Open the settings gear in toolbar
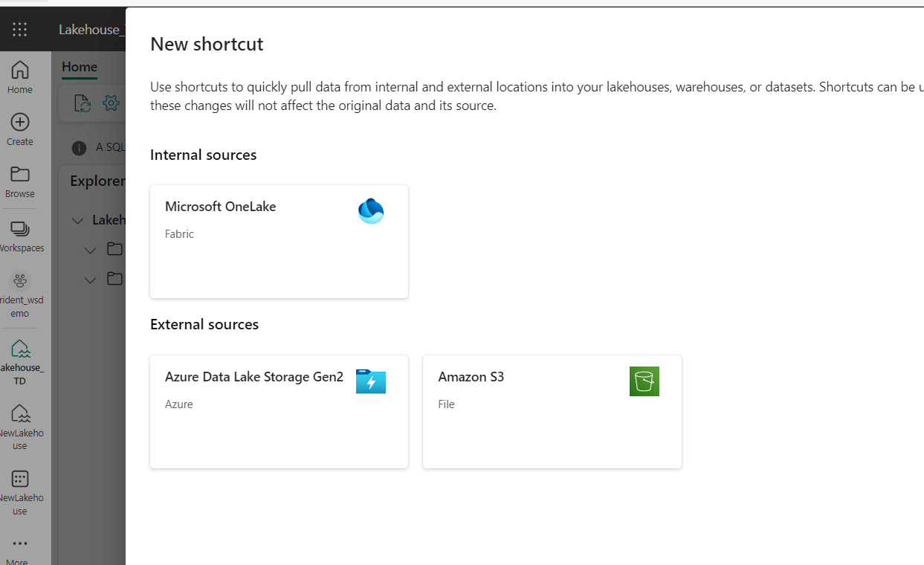 pyautogui.click(x=112, y=103)
